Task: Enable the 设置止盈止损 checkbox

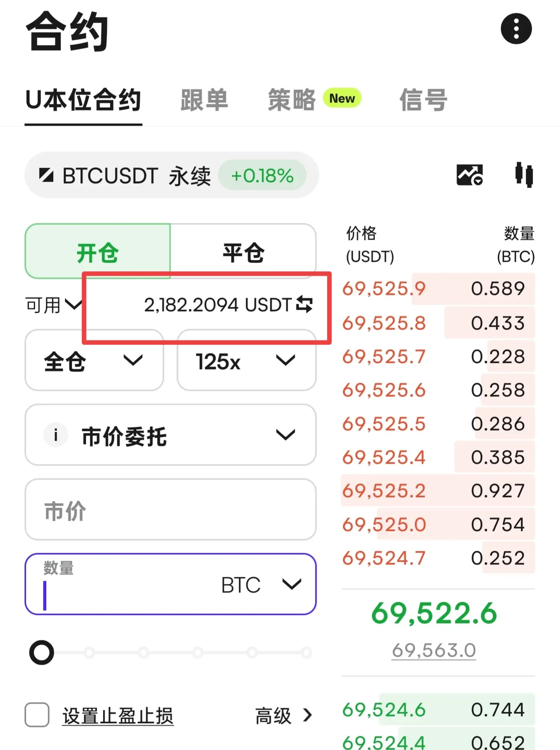Action: pos(37,715)
